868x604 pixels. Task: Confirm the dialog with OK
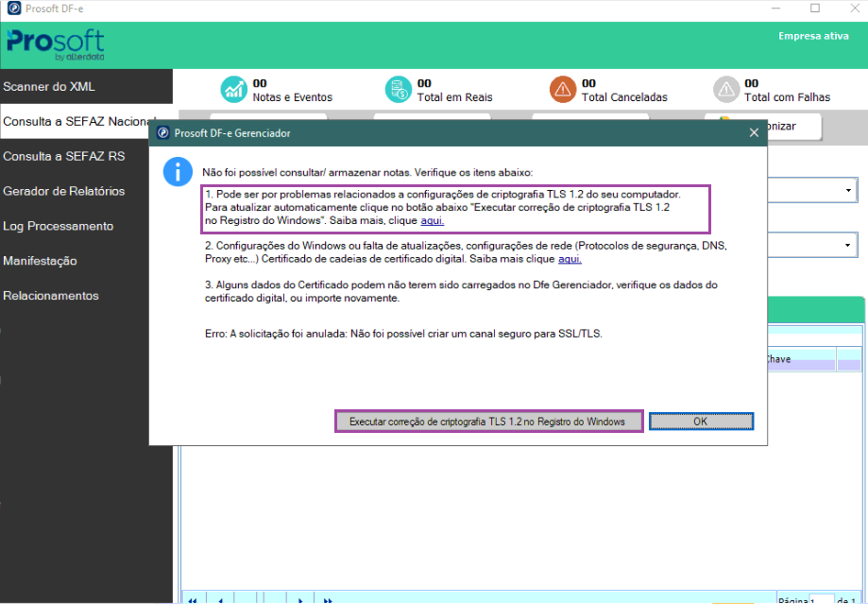click(701, 422)
